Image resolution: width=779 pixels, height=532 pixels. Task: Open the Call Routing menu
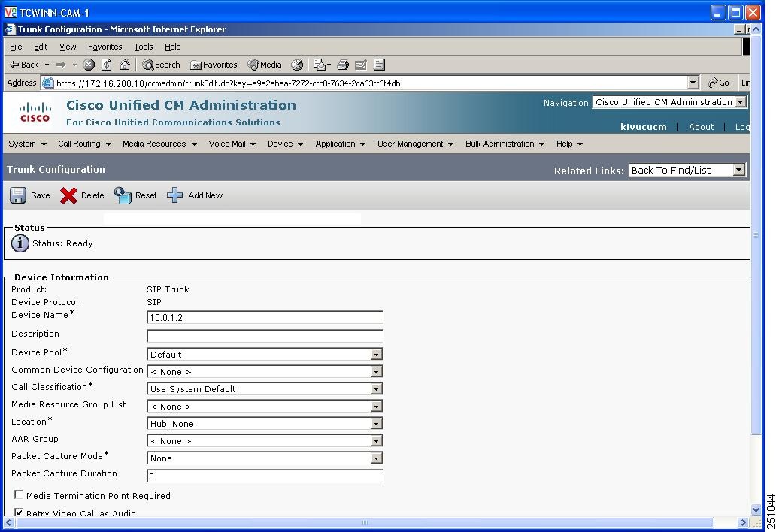[84, 144]
